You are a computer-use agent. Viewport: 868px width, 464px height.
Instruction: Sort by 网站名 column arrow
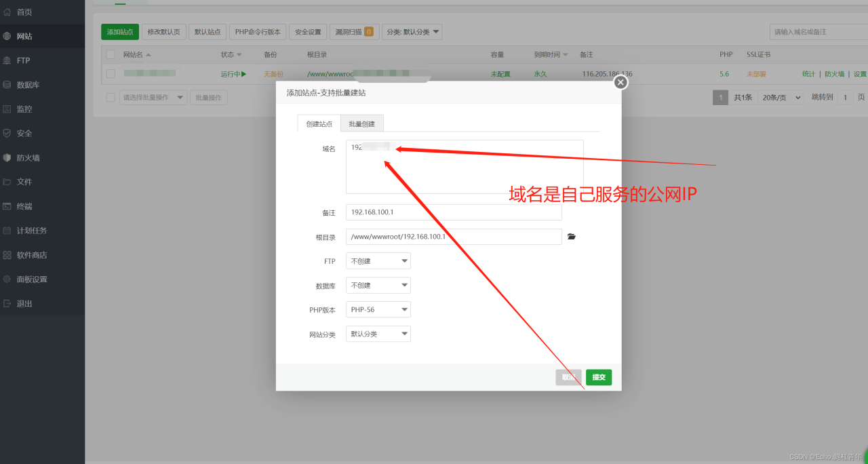click(x=149, y=55)
